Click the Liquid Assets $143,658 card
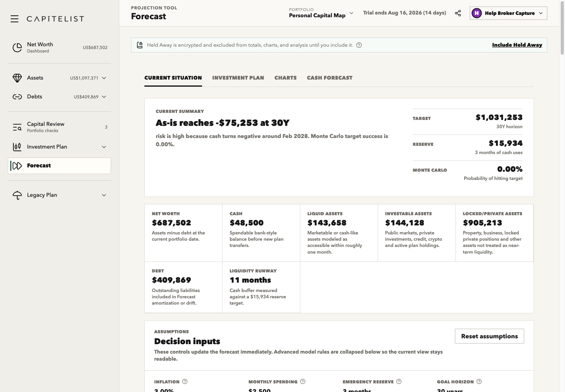565x392 pixels. (339, 233)
